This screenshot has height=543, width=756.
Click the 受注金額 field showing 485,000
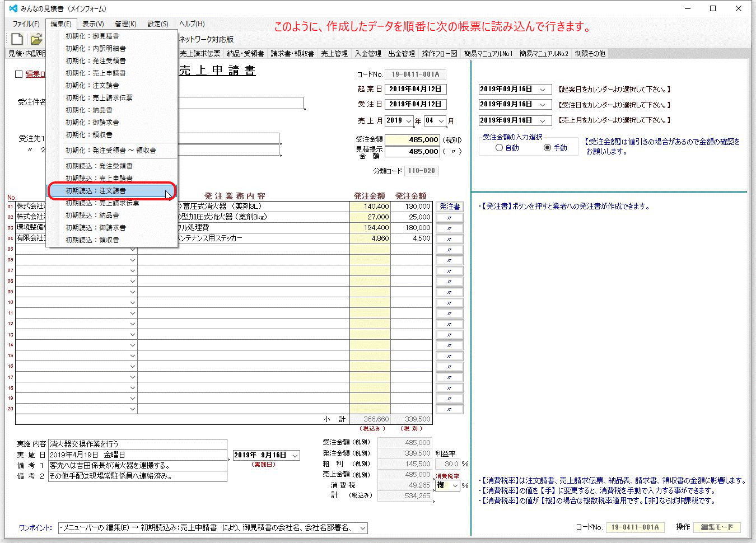tap(412, 140)
